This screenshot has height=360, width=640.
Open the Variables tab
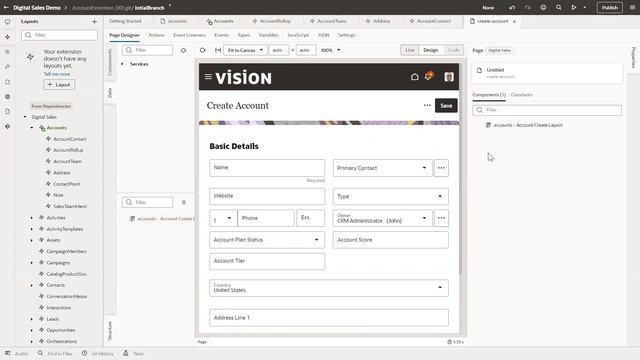[x=268, y=35]
